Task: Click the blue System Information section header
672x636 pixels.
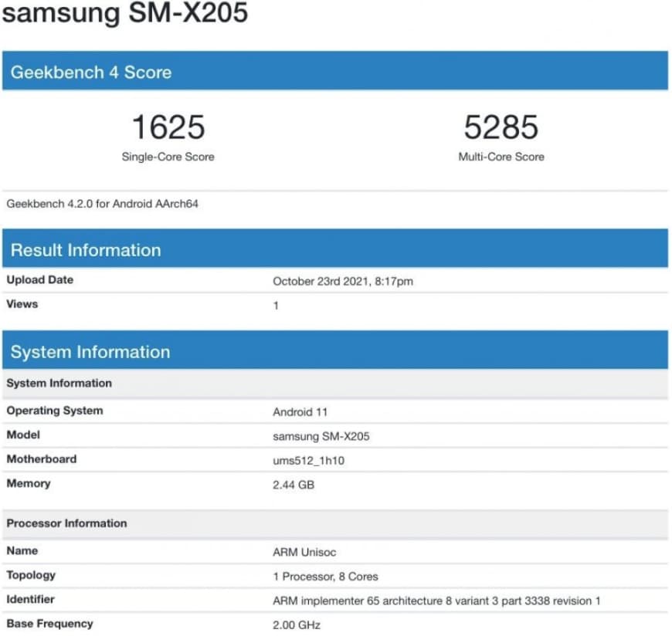Action: (335, 350)
